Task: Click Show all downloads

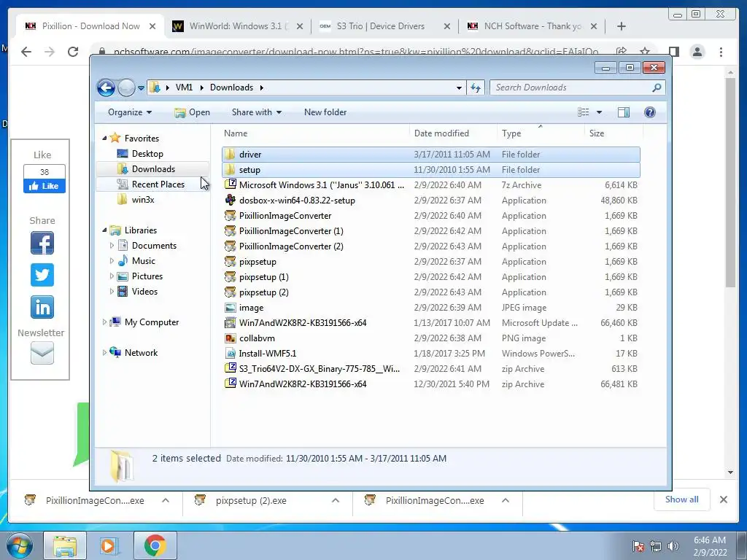Action: pos(682,499)
